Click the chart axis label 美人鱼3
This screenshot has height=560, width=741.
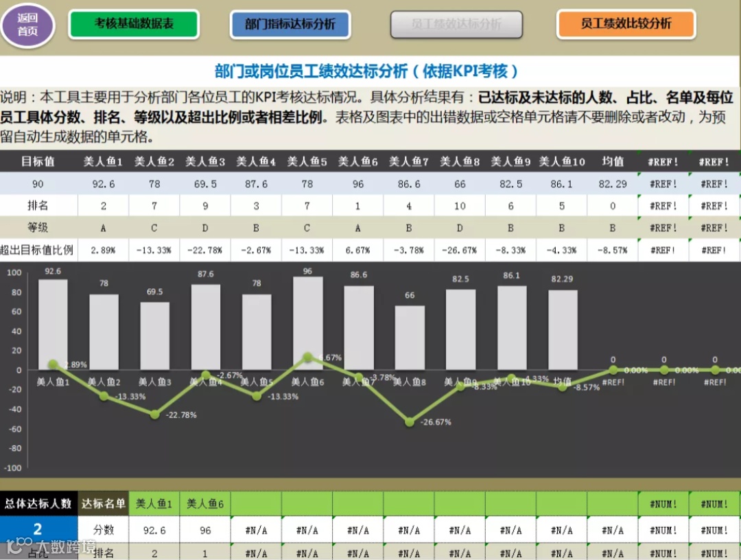(154, 382)
